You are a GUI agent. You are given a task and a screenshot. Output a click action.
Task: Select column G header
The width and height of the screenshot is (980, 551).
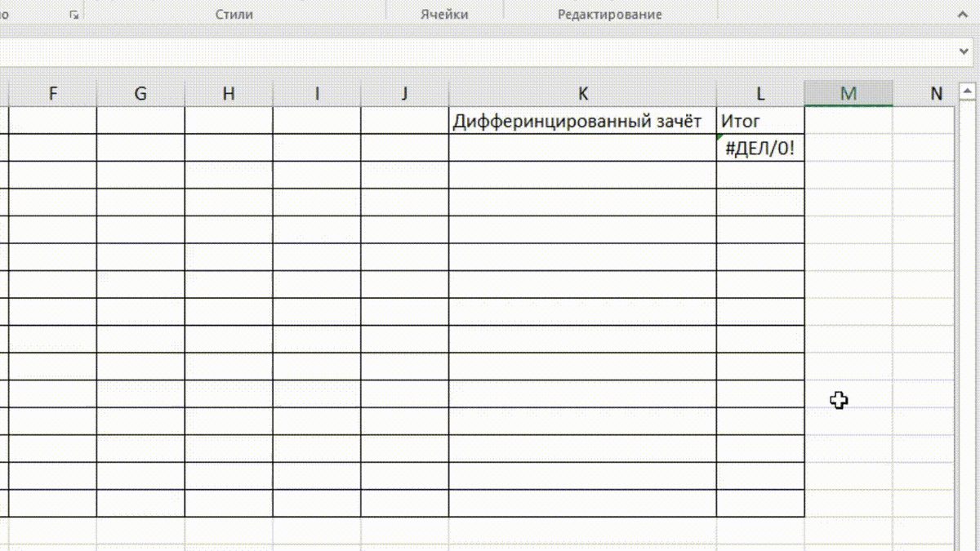140,94
